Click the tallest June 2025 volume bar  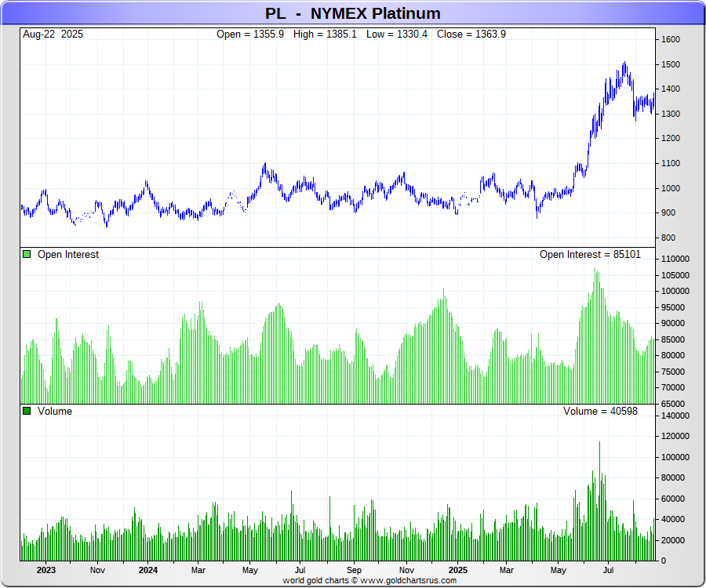pyautogui.click(x=600, y=501)
